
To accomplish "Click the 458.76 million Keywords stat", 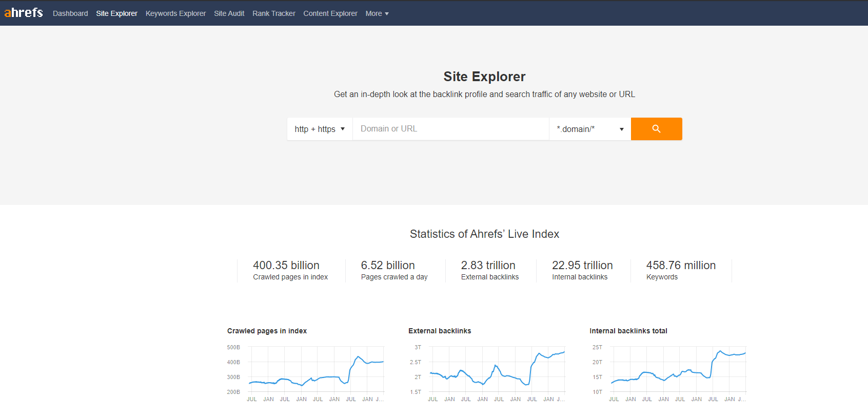I will [681, 270].
